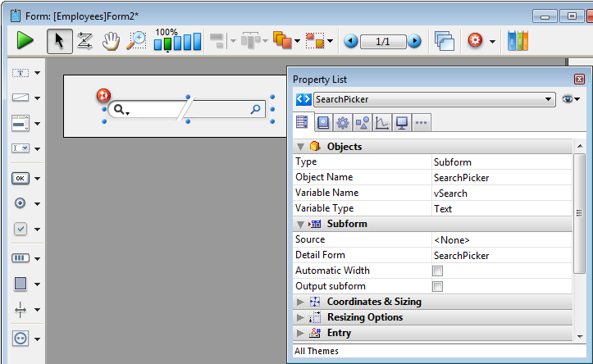Toggle the eye display options button
The width and height of the screenshot is (593, 364).
[570, 99]
